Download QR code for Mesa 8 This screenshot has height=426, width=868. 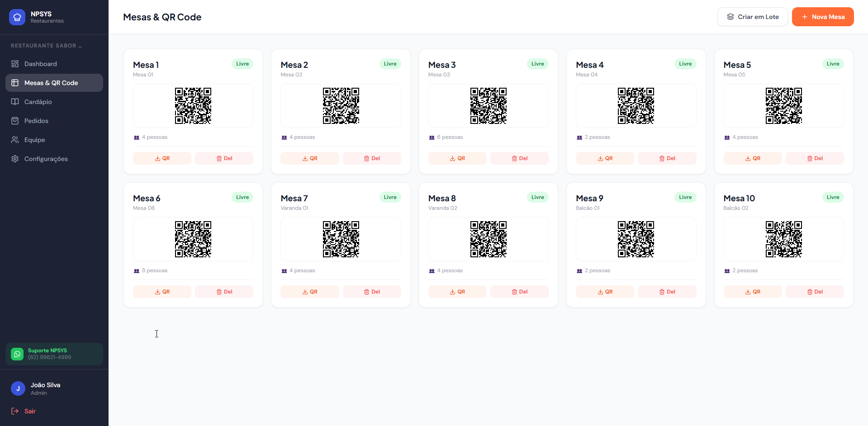[457, 292]
